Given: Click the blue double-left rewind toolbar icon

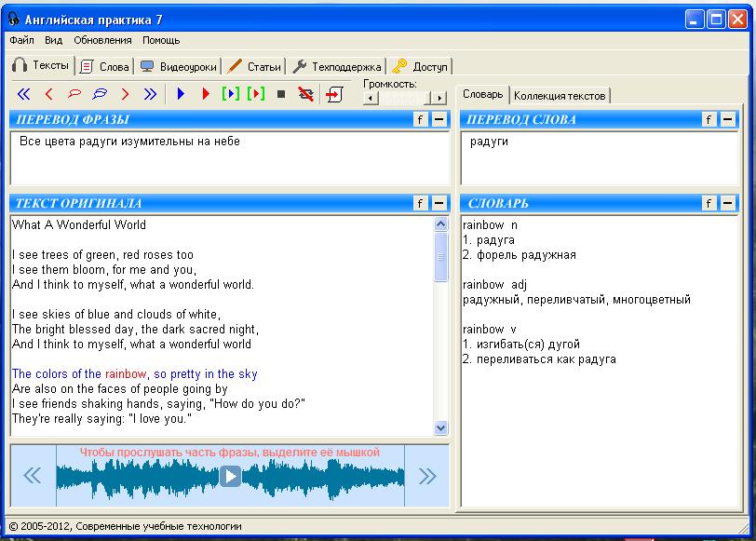Looking at the screenshot, I should tap(24, 94).
